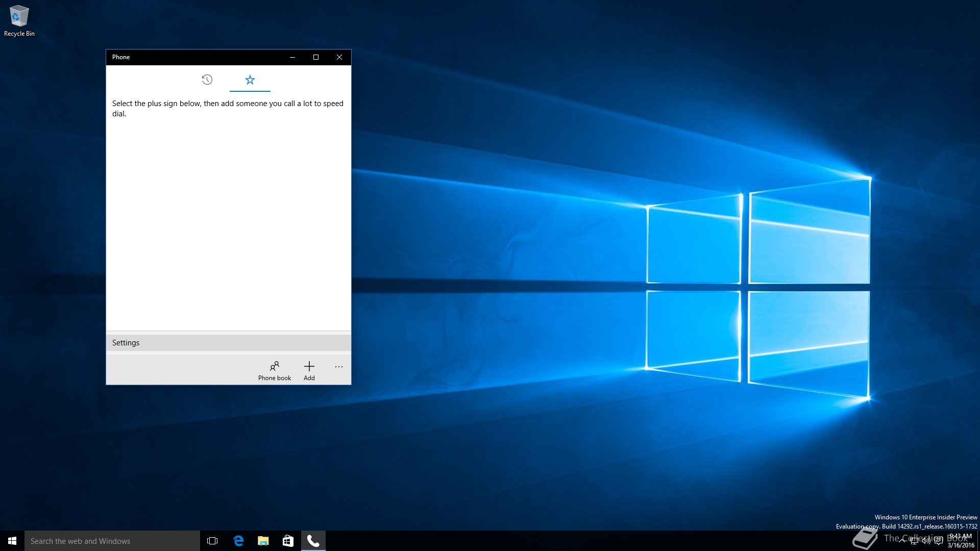
Task: Click the Phone app taskbar icon
Action: click(x=313, y=541)
